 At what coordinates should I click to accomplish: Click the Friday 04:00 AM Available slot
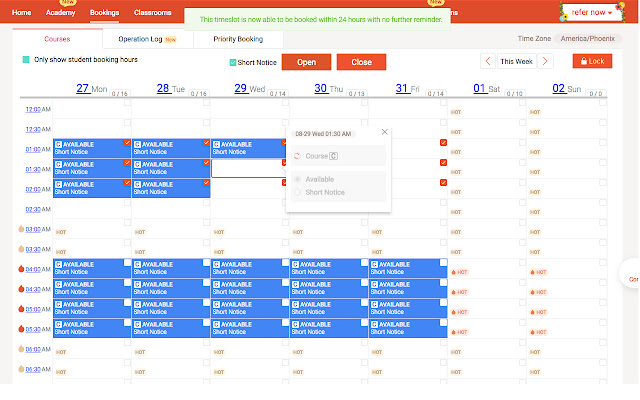[x=408, y=268]
